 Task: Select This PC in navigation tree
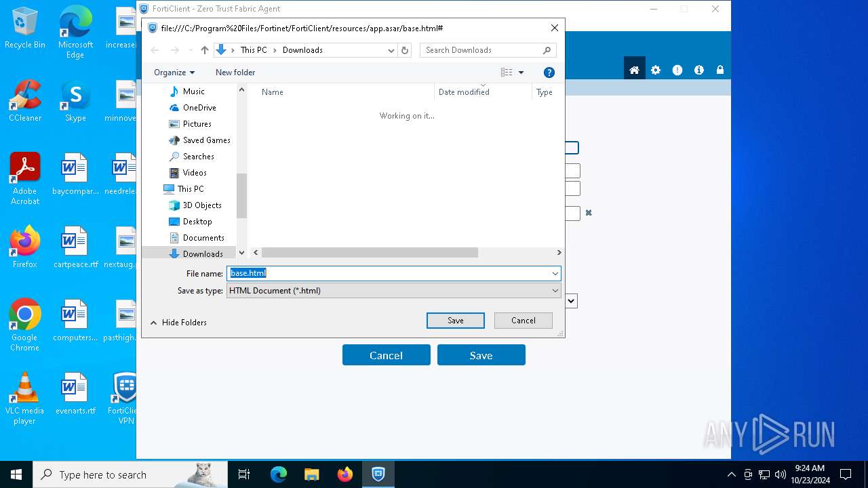191,189
